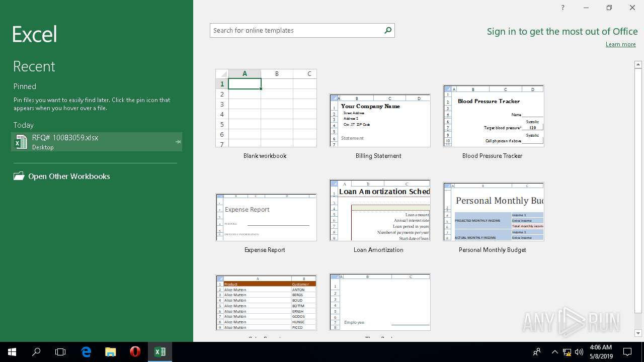This screenshot has width=644, height=362.
Task: Click the Expense Report label
Action: (x=265, y=250)
